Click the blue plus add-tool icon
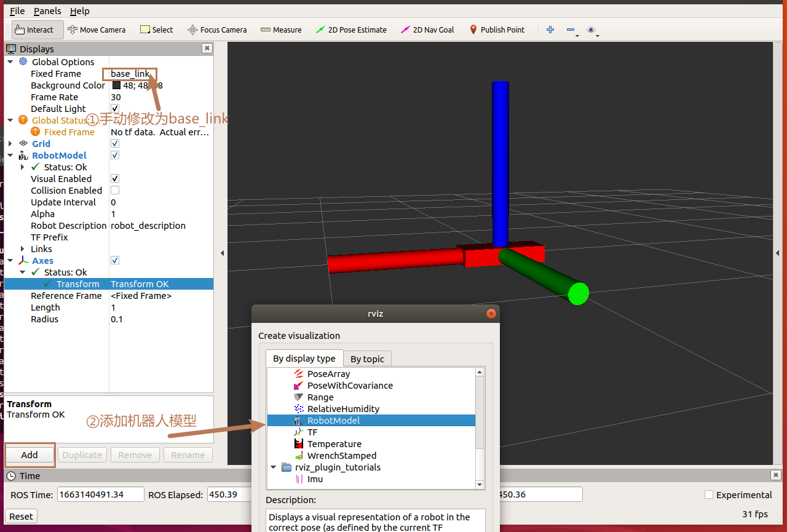The height and width of the screenshot is (532, 787). [x=550, y=30]
